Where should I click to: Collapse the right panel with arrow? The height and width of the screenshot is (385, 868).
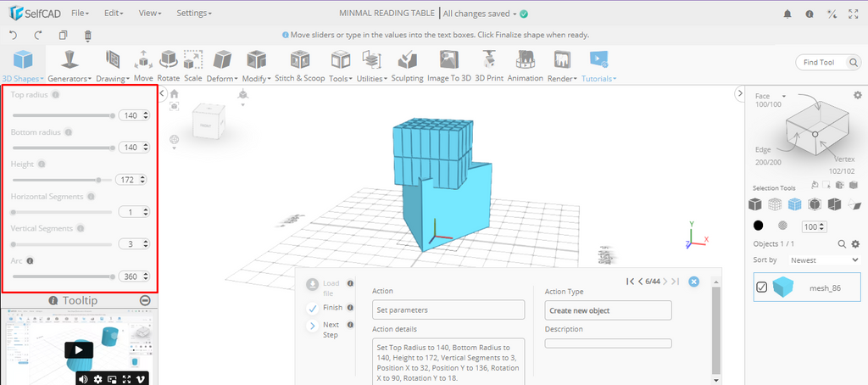pyautogui.click(x=739, y=93)
